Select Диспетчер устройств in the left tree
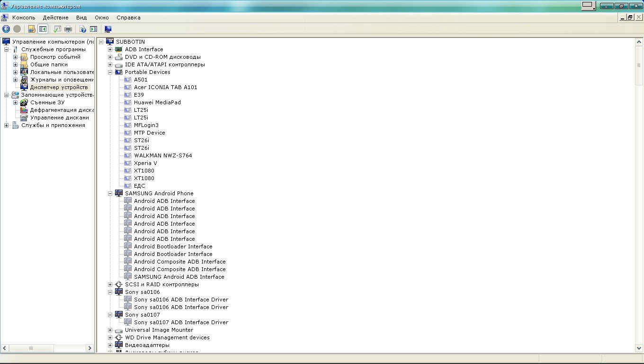 point(59,87)
